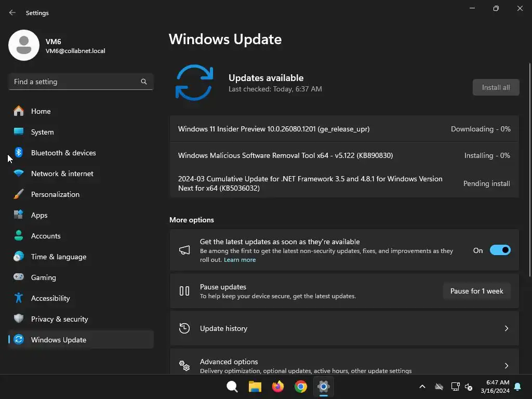Click the Bluetooth icon in sidebar

coord(19,152)
